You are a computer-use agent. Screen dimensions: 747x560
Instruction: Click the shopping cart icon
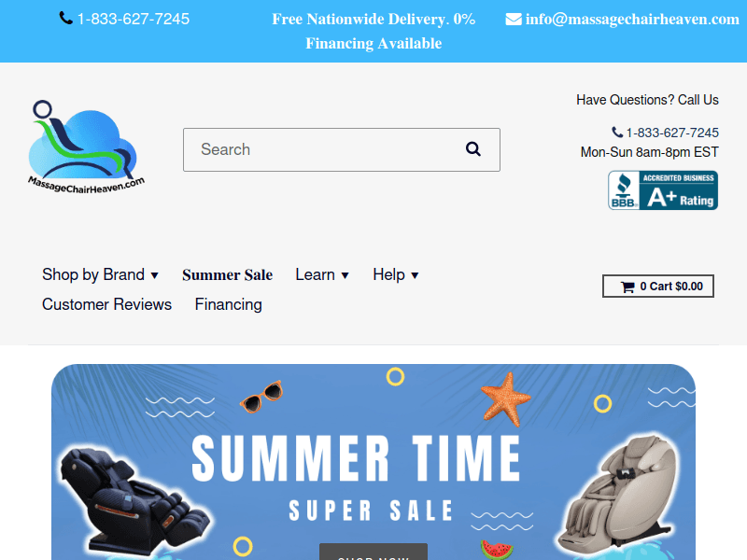coord(627,287)
